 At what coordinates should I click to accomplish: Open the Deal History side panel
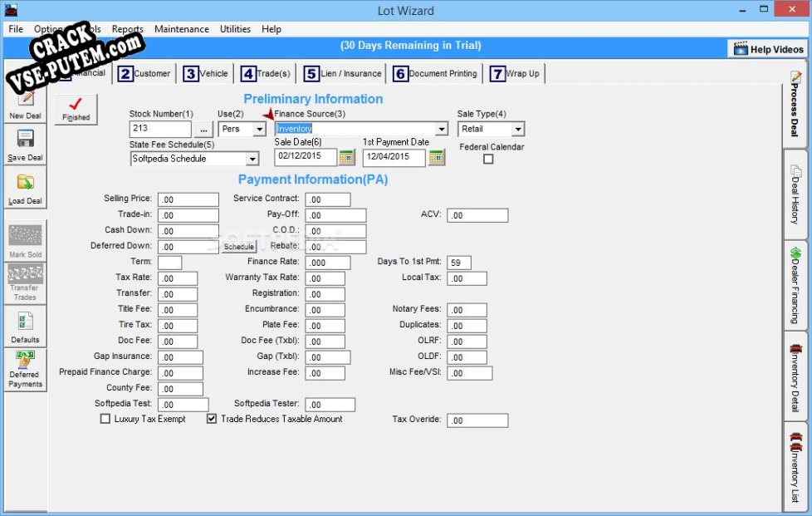coord(795,194)
